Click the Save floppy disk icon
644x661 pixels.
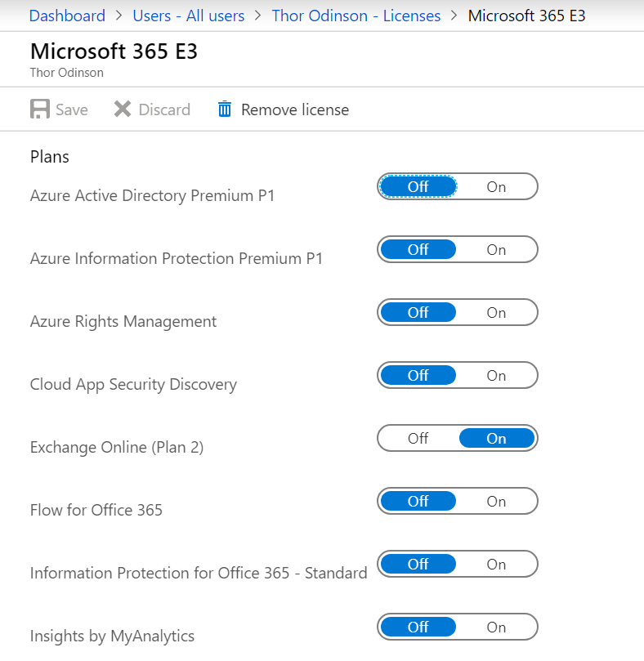[x=40, y=109]
